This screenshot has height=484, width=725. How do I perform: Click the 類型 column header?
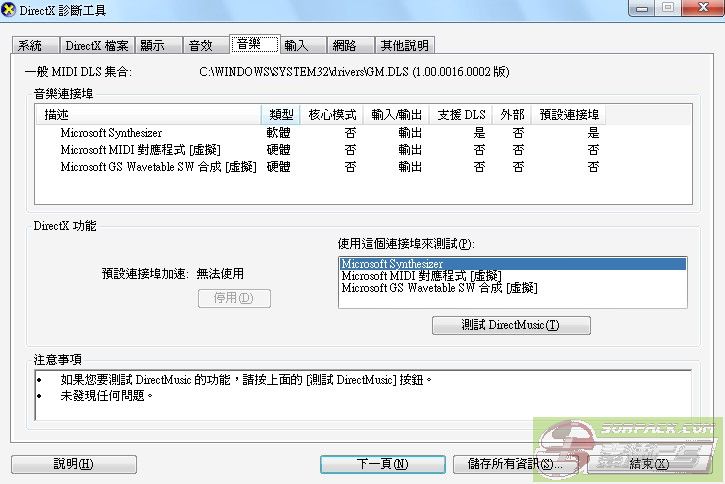tap(281, 115)
